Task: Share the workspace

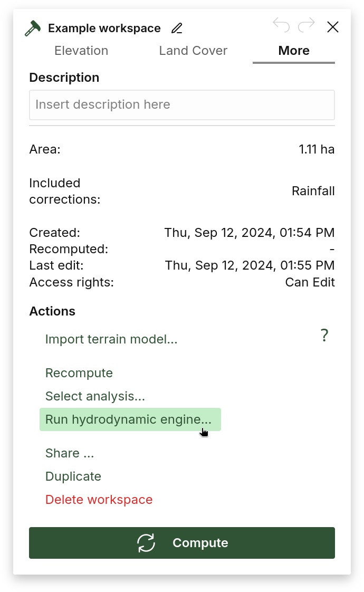Action: (70, 453)
